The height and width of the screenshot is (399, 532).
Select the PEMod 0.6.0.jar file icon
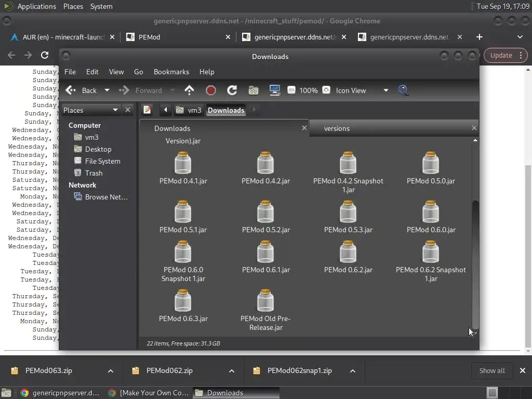431,212
